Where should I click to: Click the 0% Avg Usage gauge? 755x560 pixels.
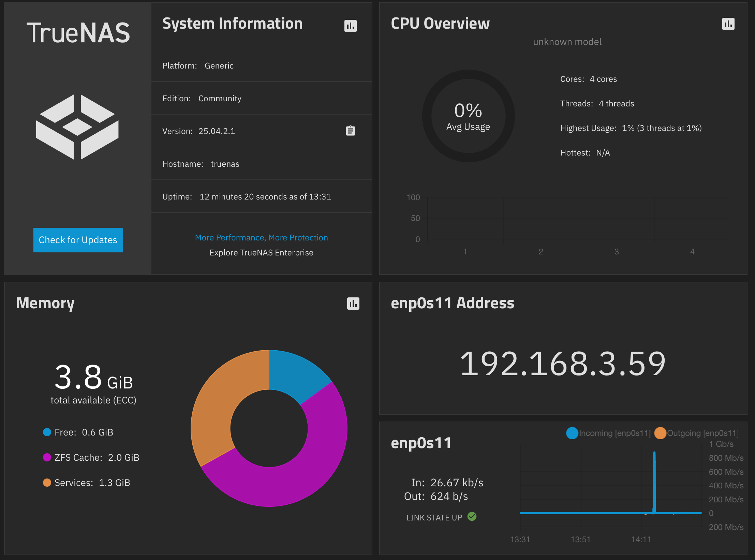tap(468, 116)
